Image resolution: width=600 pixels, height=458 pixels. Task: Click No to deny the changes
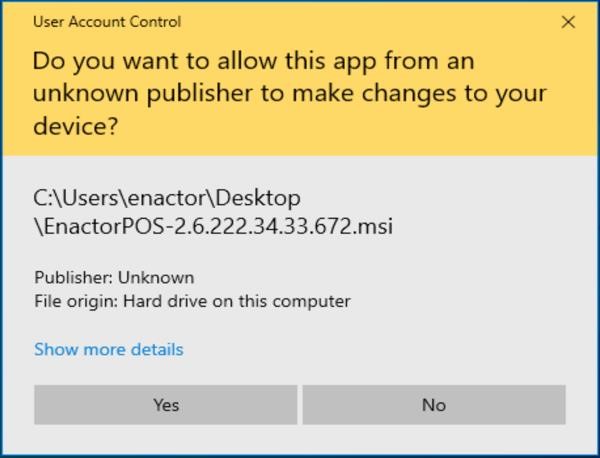pyautogui.click(x=433, y=405)
